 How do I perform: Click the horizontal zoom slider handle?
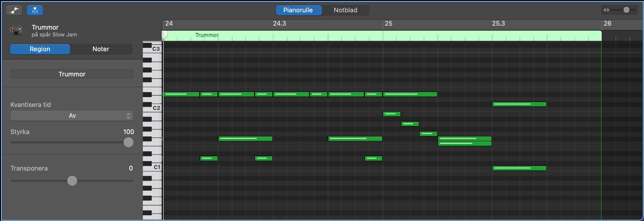click(x=626, y=10)
